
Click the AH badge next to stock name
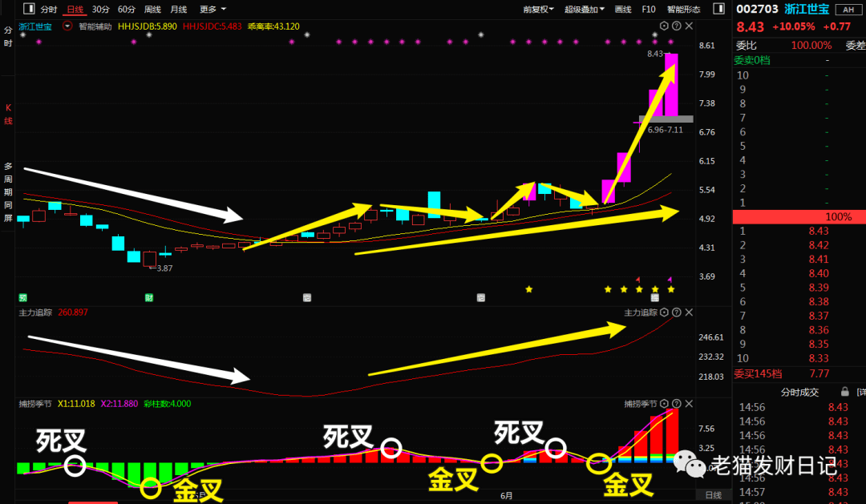pyautogui.click(x=848, y=10)
